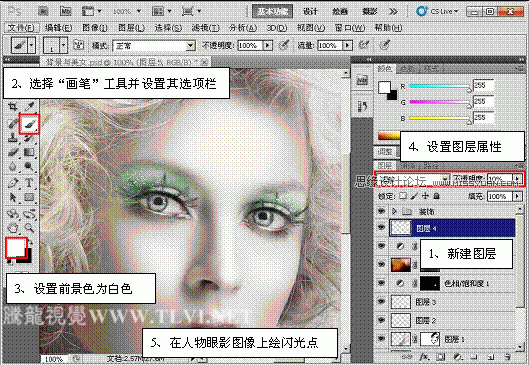529x365 pixels.
Task: Toggle the brush panel button
Action: 78,45
